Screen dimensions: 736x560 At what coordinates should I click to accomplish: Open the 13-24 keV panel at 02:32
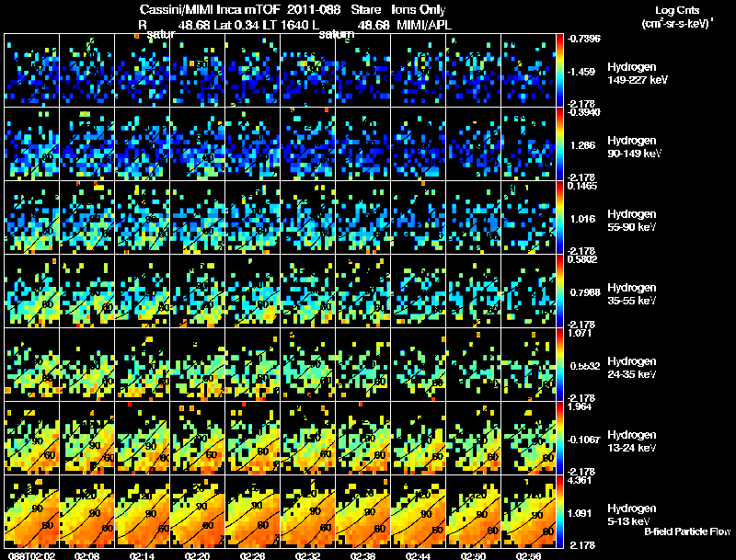coord(307,439)
